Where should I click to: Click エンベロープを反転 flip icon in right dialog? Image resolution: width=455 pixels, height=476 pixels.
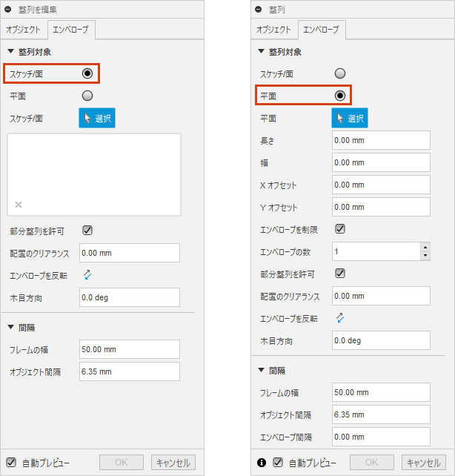coord(340,318)
